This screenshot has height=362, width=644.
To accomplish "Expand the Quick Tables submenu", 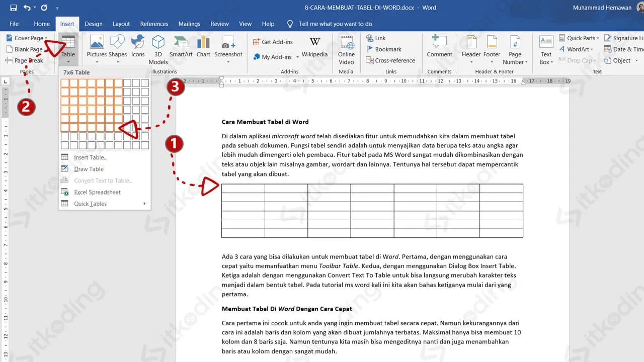I will click(90, 204).
